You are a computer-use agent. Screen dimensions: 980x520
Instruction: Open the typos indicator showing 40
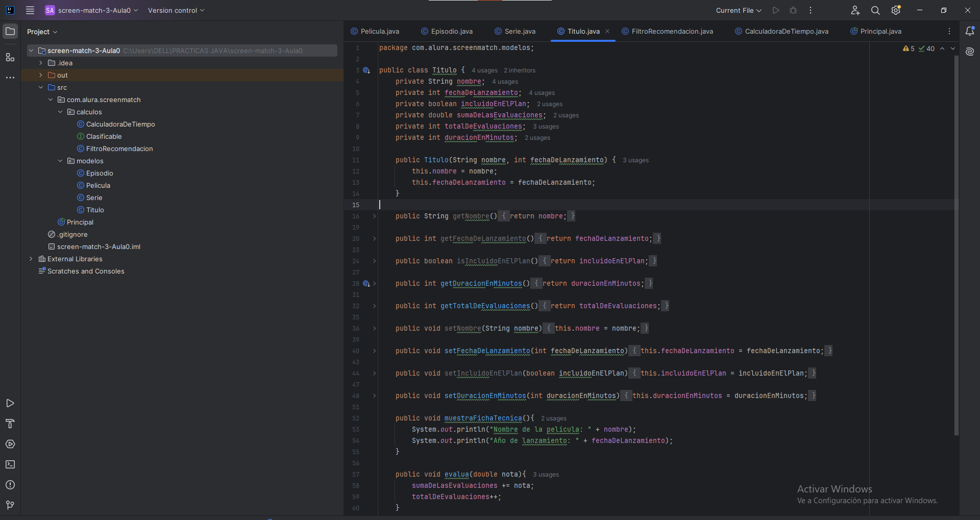[x=926, y=48]
